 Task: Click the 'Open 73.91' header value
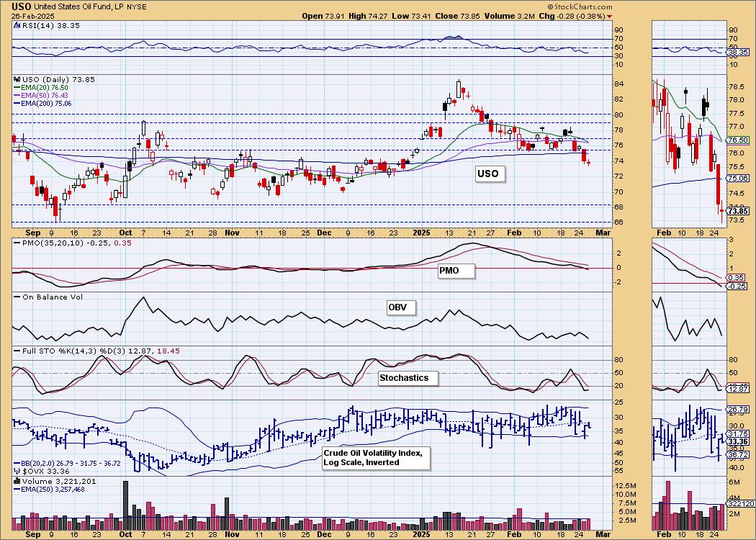coord(323,16)
